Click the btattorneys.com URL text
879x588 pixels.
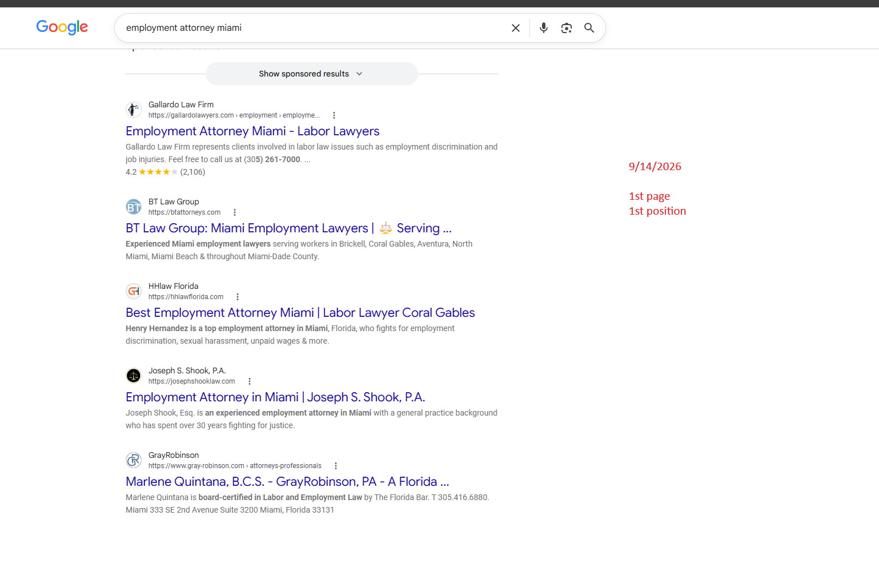(184, 212)
